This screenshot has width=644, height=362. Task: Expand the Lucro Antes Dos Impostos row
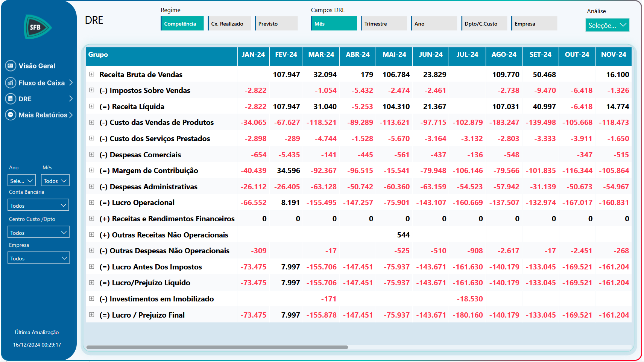pos(91,266)
